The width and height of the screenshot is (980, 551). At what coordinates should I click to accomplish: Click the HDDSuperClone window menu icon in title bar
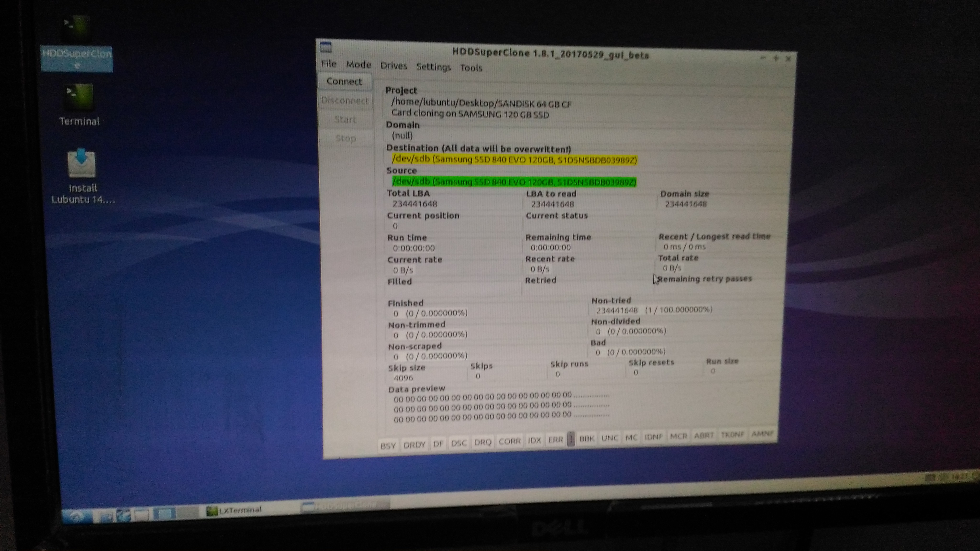tap(326, 47)
